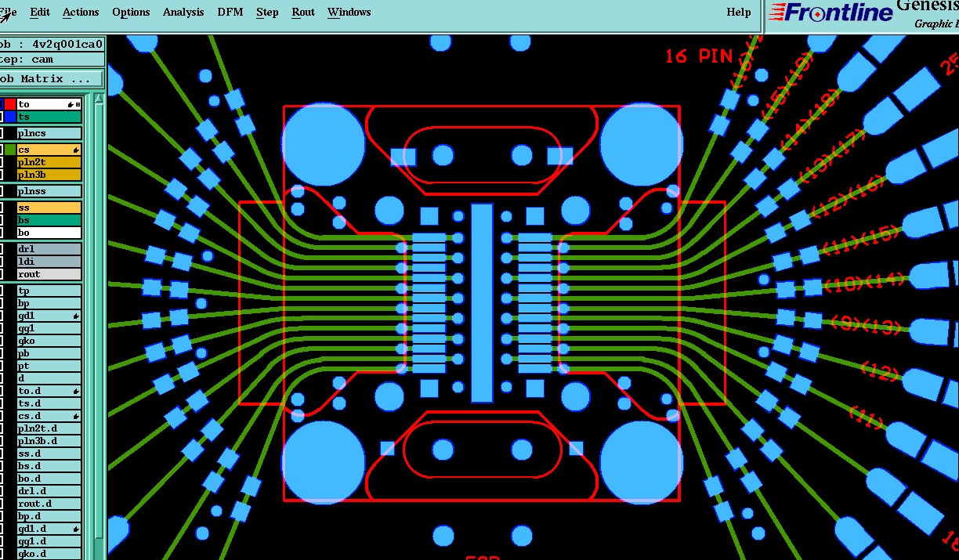Toggle the checkbox beside the 'plncs' layer
This screenshot has width=959, height=560.
coord(1,133)
